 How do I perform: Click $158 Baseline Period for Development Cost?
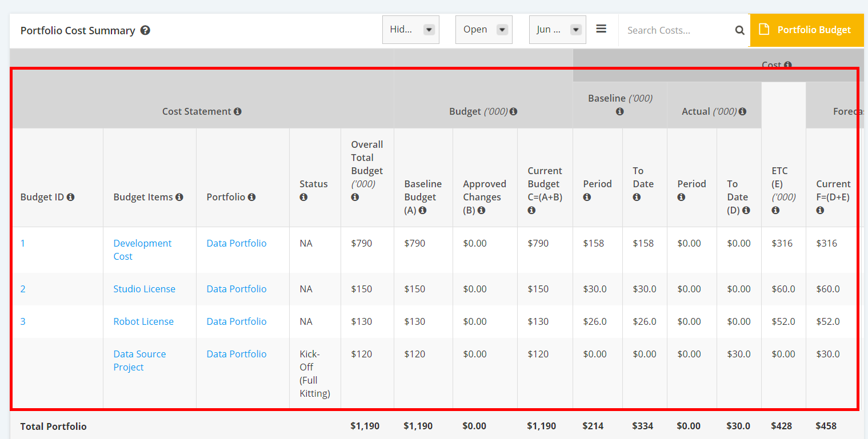tap(594, 243)
